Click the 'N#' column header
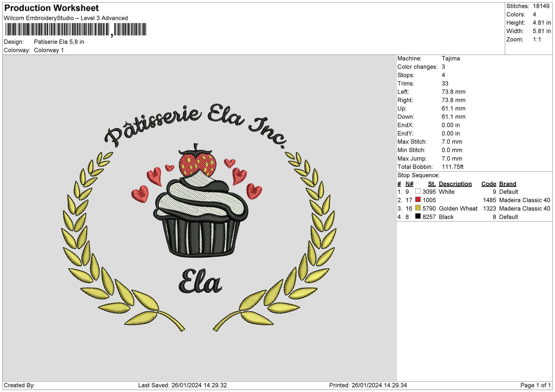 [409, 184]
